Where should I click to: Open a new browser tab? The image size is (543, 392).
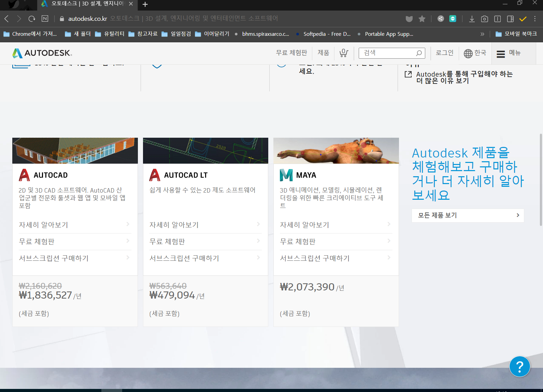click(145, 4)
